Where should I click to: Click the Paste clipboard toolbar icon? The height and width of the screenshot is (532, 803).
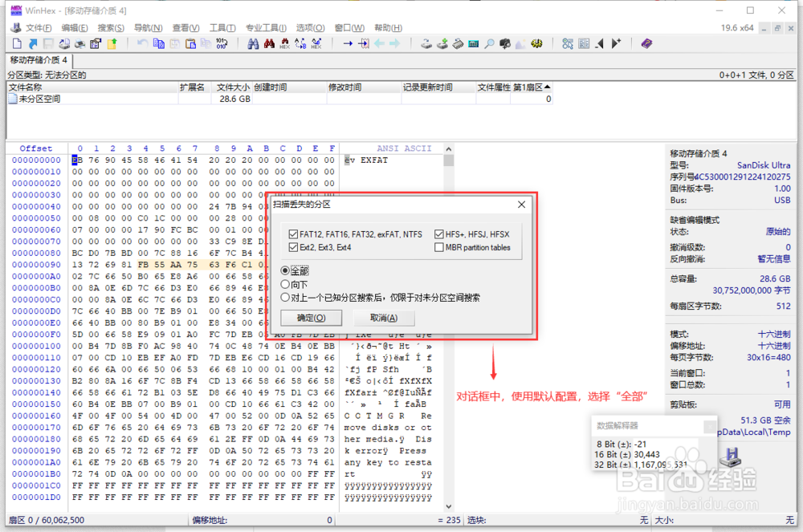pos(190,43)
